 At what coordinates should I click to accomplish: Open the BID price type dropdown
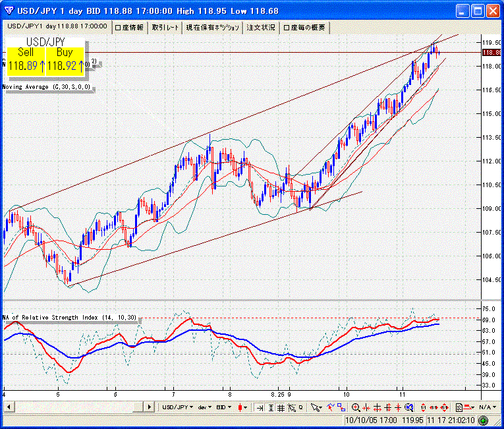(x=223, y=407)
